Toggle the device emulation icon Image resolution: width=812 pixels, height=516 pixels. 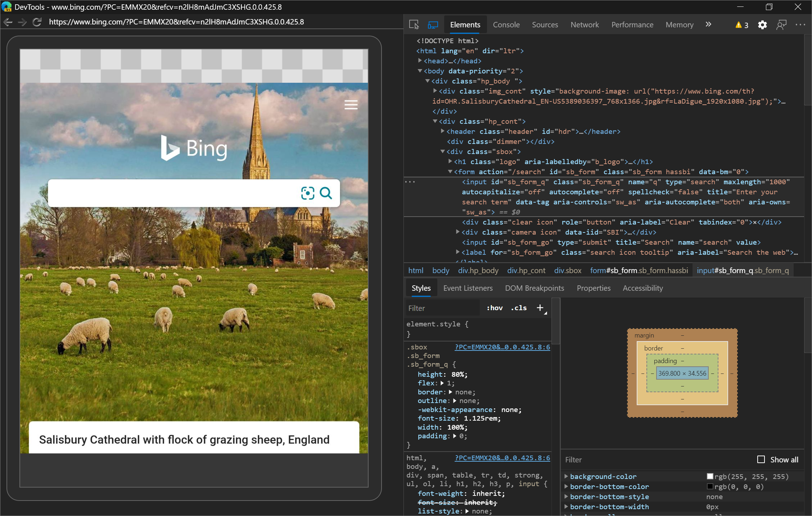pyautogui.click(x=432, y=24)
